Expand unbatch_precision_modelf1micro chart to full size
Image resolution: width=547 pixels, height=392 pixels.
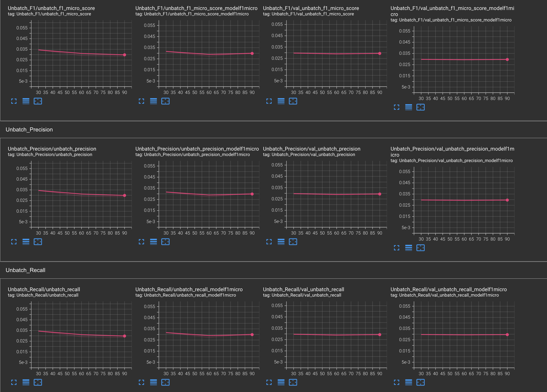141,242
